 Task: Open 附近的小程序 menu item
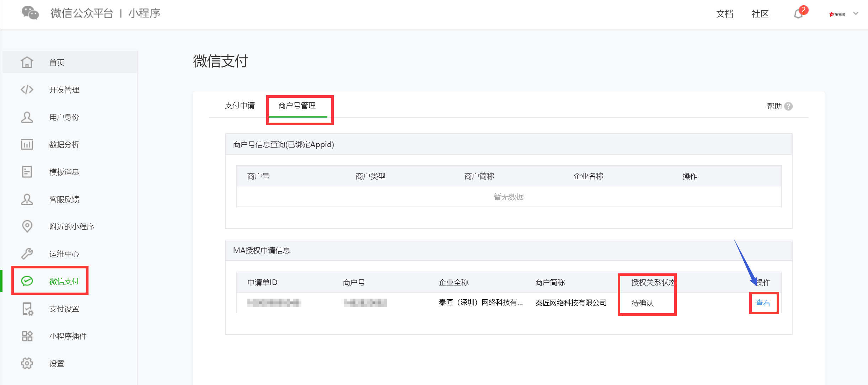pyautogui.click(x=72, y=227)
